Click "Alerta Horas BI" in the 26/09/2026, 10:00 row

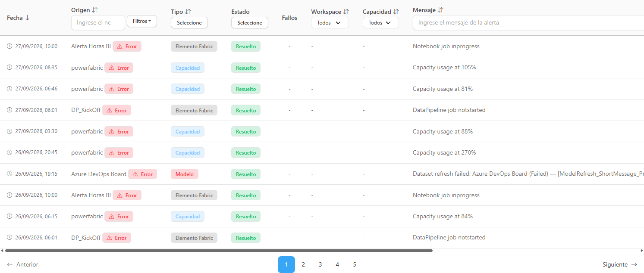click(x=91, y=195)
